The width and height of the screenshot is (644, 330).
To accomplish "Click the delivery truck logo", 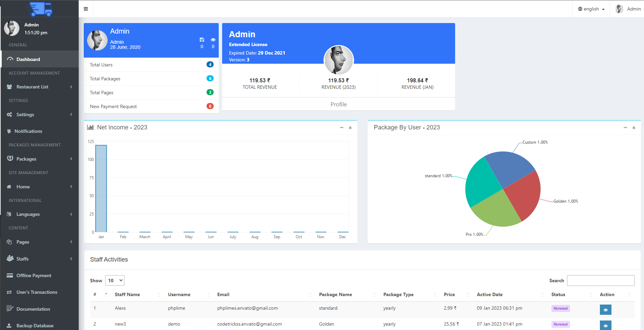I will point(40,9).
